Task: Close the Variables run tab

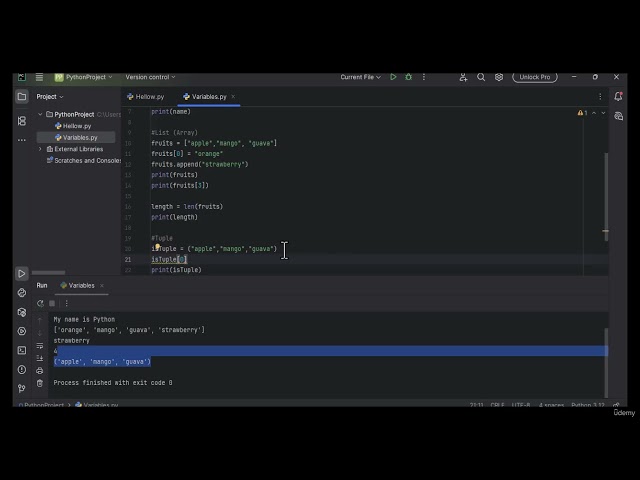Action: pyautogui.click(x=102, y=285)
